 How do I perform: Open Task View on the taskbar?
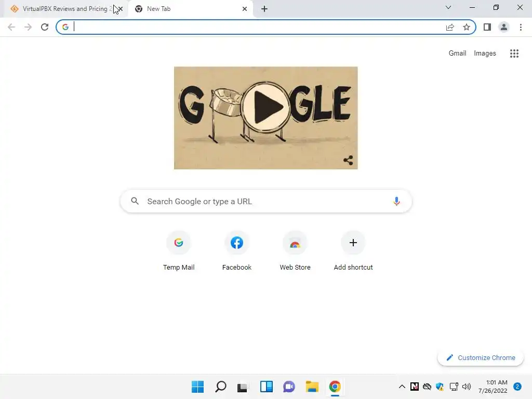click(242, 387)
